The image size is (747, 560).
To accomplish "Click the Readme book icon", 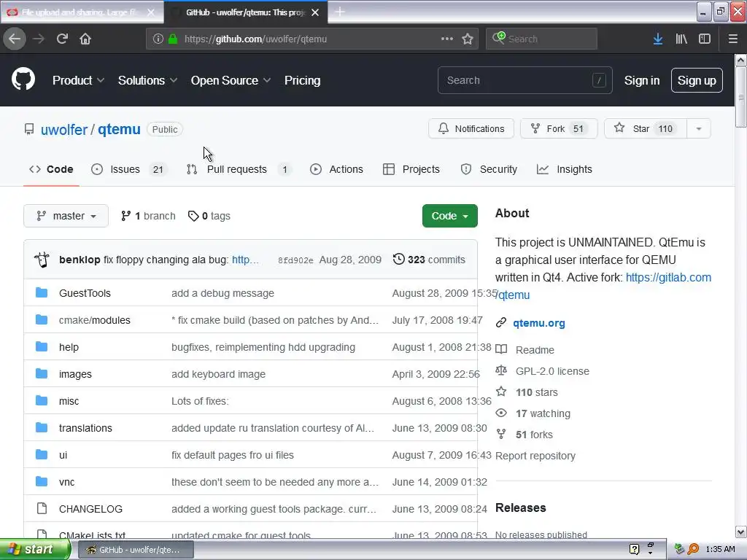I will click(501, 349).
